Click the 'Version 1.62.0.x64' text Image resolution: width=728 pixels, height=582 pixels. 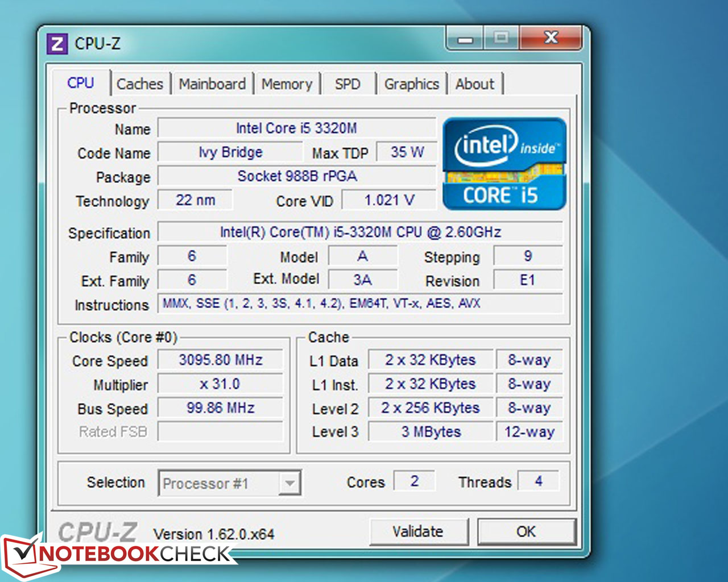214,534
